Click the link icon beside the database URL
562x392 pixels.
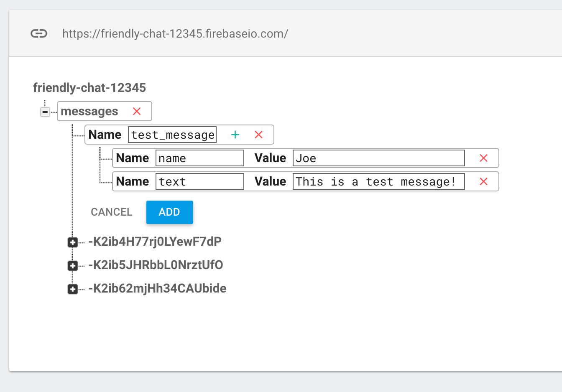click(39, 33)
